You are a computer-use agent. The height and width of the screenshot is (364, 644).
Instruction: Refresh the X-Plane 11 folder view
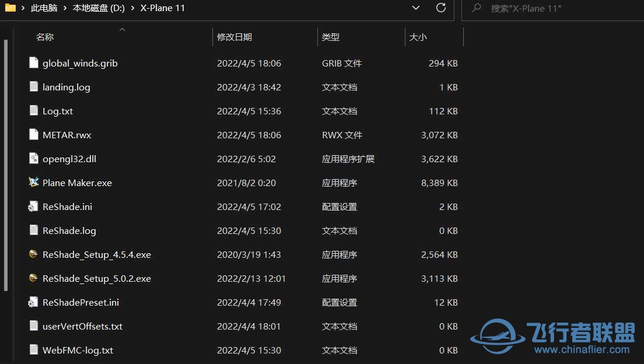point(441,8)
